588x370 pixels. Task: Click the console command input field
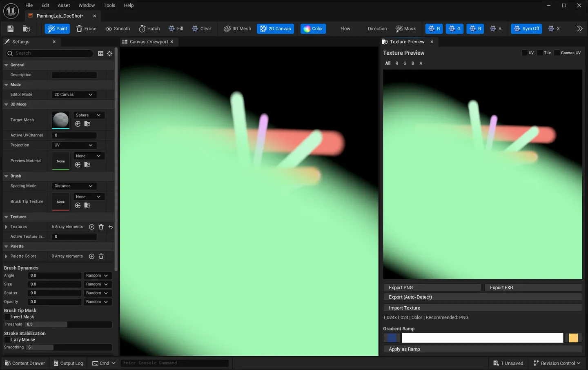(x=174, y=363)
